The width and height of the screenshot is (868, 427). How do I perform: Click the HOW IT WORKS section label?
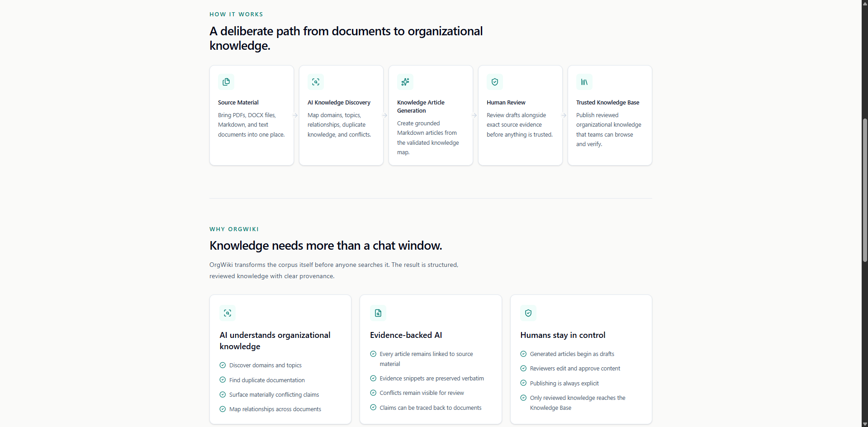(x=236, y=14)
